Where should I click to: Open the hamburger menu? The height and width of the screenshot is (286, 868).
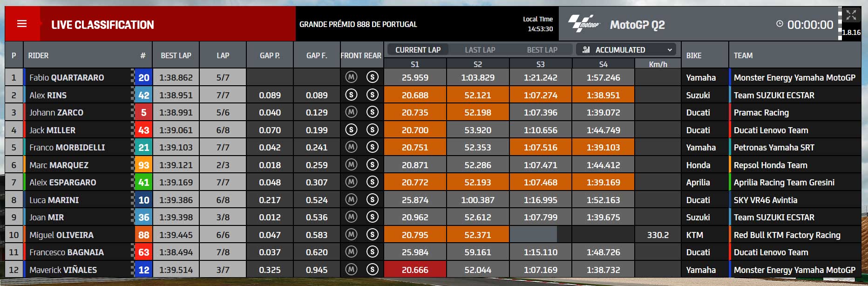click(22, 24)
